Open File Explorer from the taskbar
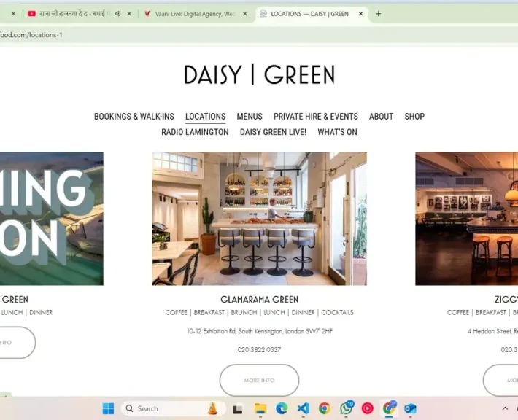 coord(260,408)
